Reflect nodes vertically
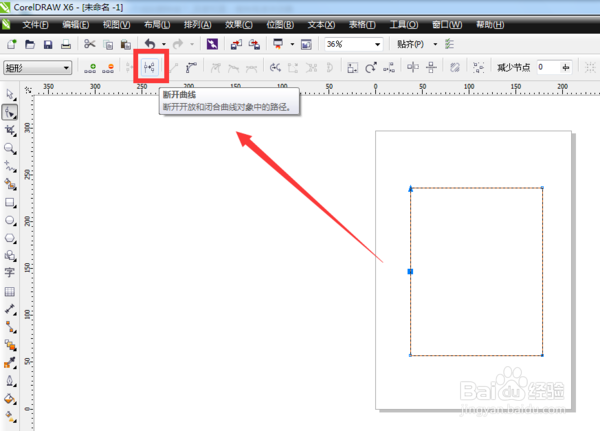The width and height of the screenshot is (600, 431). [x=431, y=67]
